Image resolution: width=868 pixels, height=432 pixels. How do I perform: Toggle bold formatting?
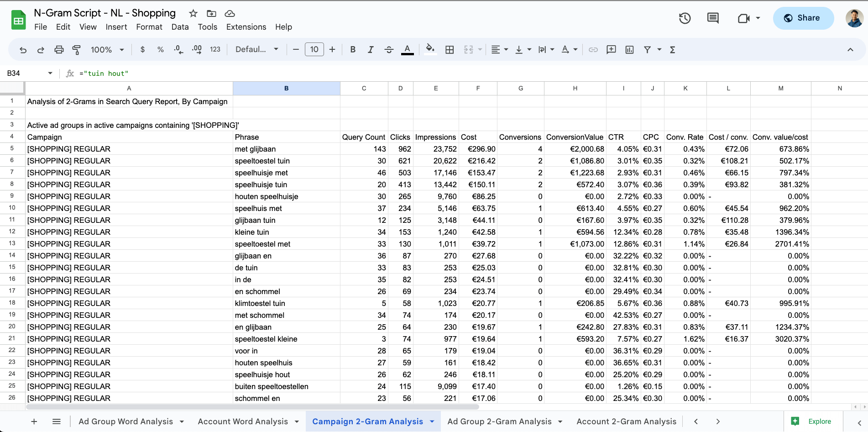(x=353, y=50)
